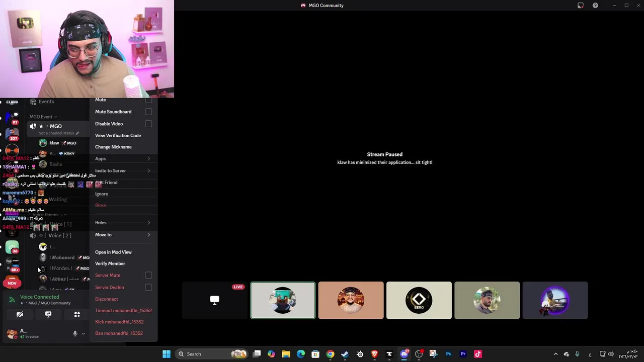Open the server with 97 badge
Viewport: 644px width, 362px height.
[x=12, y=117]
